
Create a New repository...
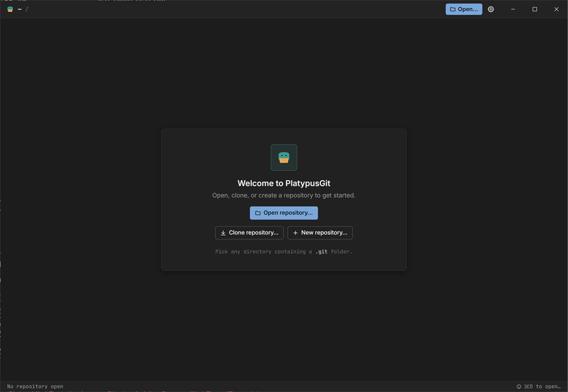pos(320,233)
